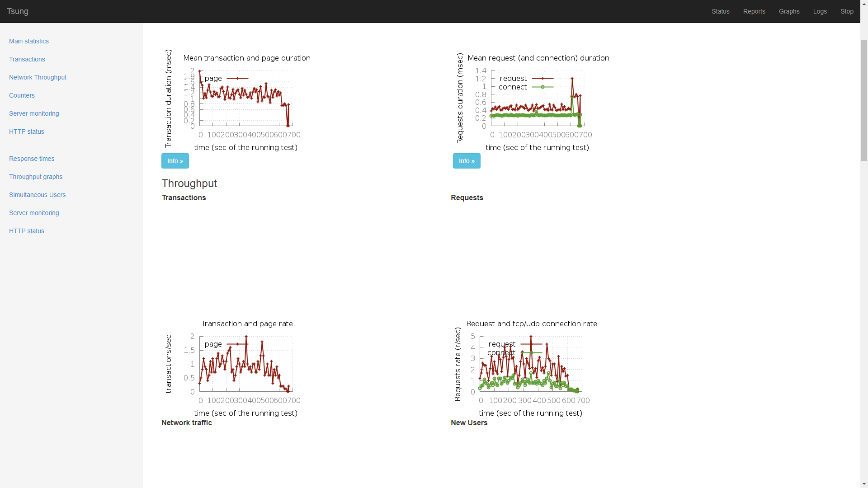Screen dimensions: 868x488
Task: Click the last HTTP status sidebar link
Action: pyautogui.click(x=27, y=231)
